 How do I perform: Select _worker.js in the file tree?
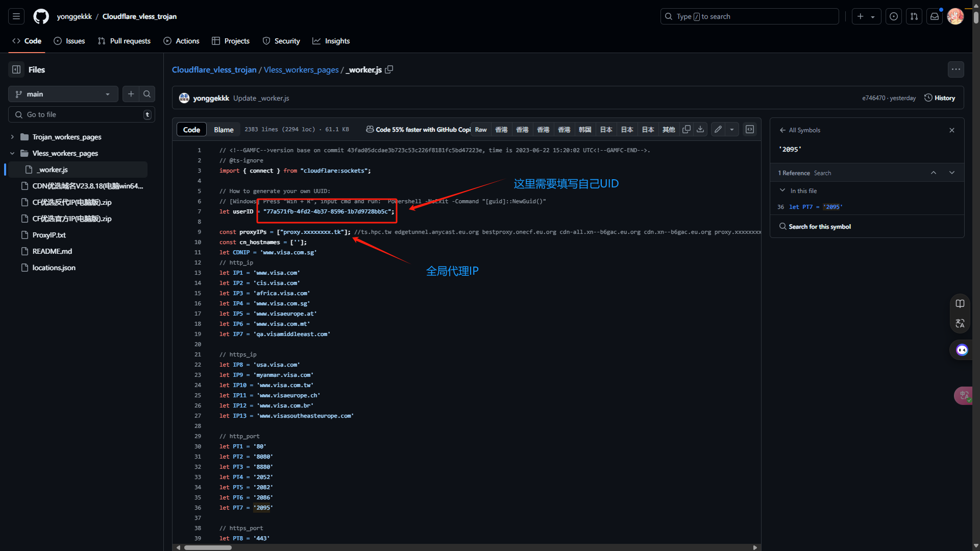coord(78,170)
